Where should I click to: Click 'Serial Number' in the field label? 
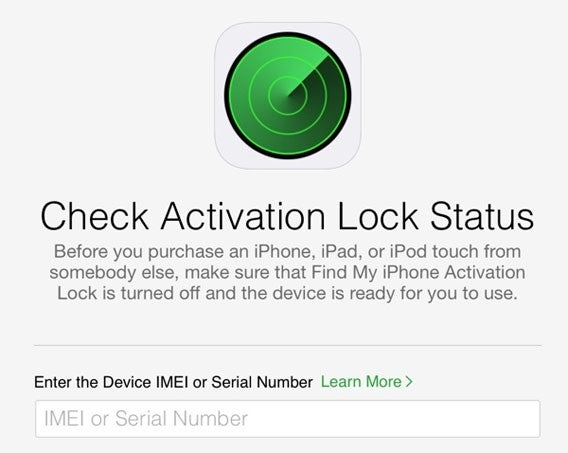[x=262, y=382]
